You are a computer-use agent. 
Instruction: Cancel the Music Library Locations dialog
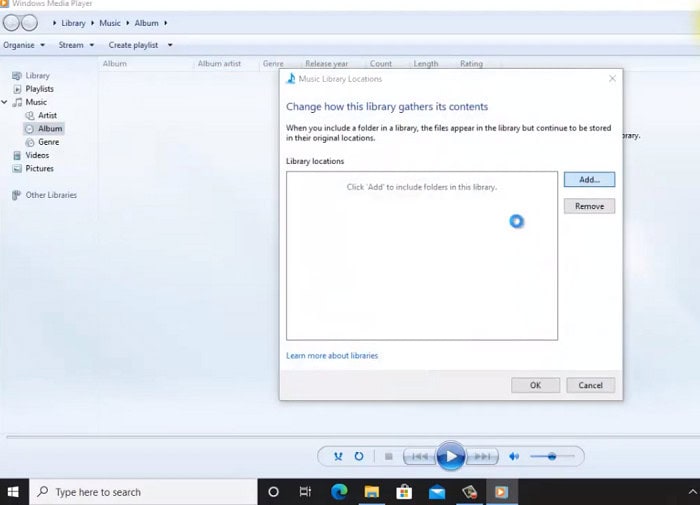591,385
